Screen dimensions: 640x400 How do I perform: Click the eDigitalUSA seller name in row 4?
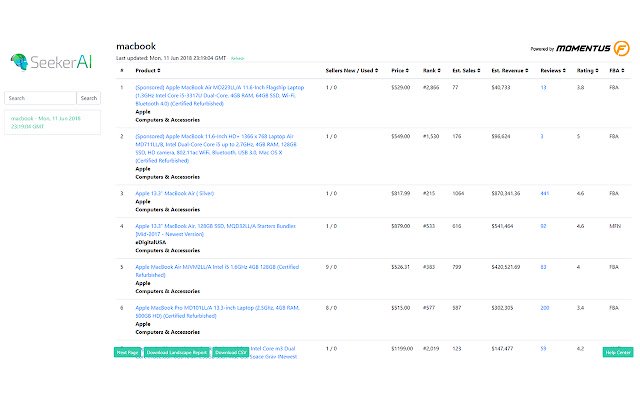coord(151,242)
